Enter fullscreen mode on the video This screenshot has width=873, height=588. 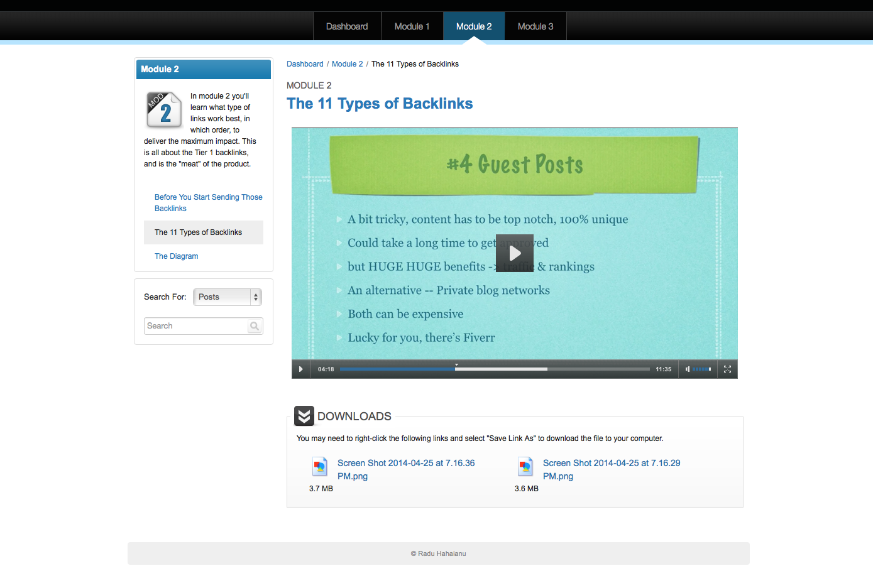point(727,369)
